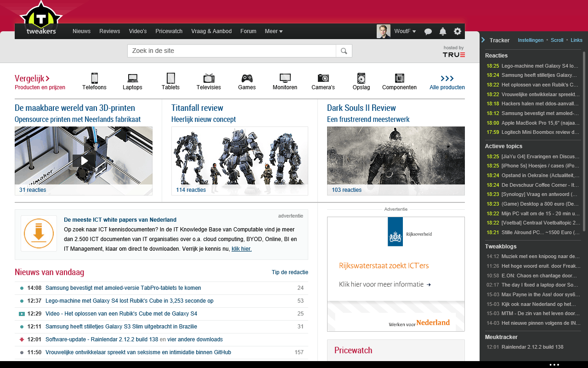Click red download arrow at 12:01 item
This screenshot has width=588, height=368.
point(22,339)
